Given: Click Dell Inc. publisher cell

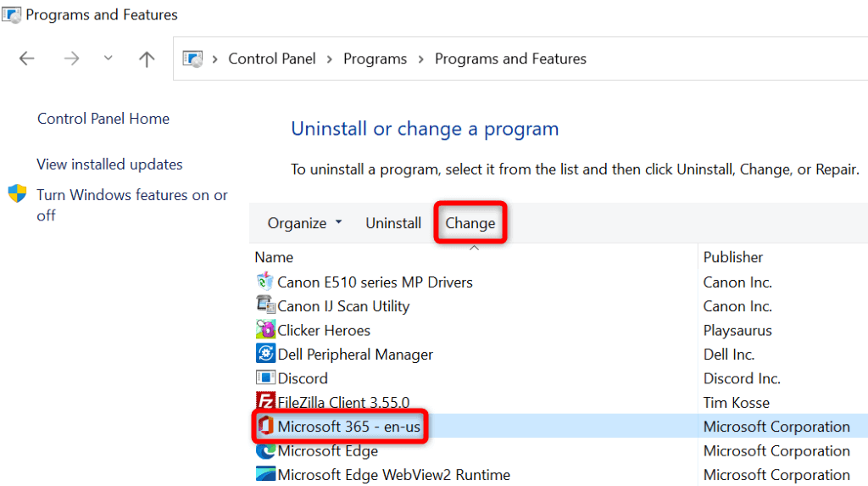Looking at the screenshot, I should (729, 354).
